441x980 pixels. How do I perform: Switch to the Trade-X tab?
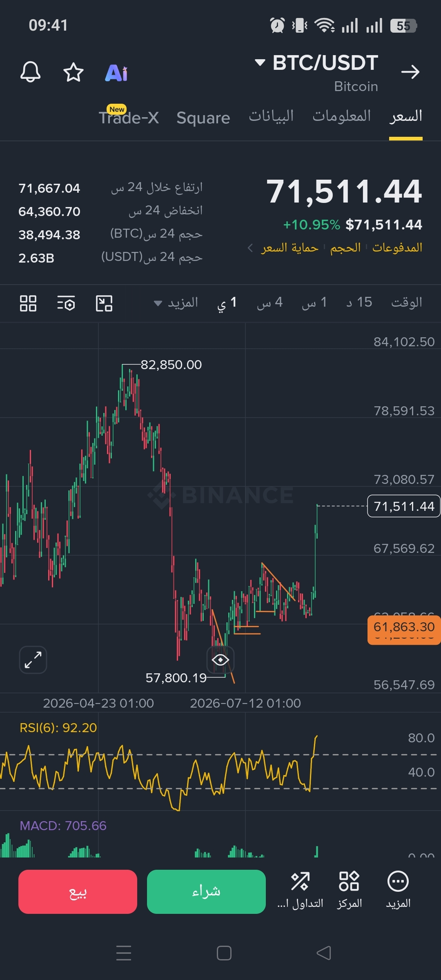[x=129, y=117]
